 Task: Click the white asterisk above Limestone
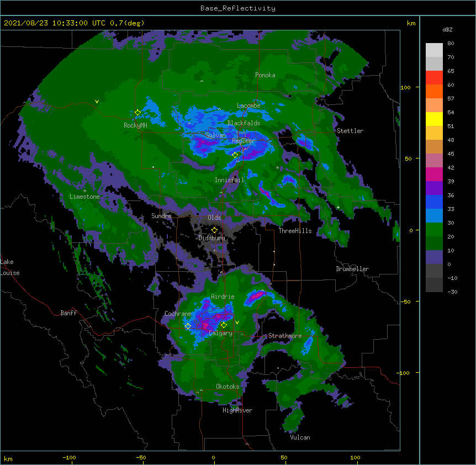point(84,191)
